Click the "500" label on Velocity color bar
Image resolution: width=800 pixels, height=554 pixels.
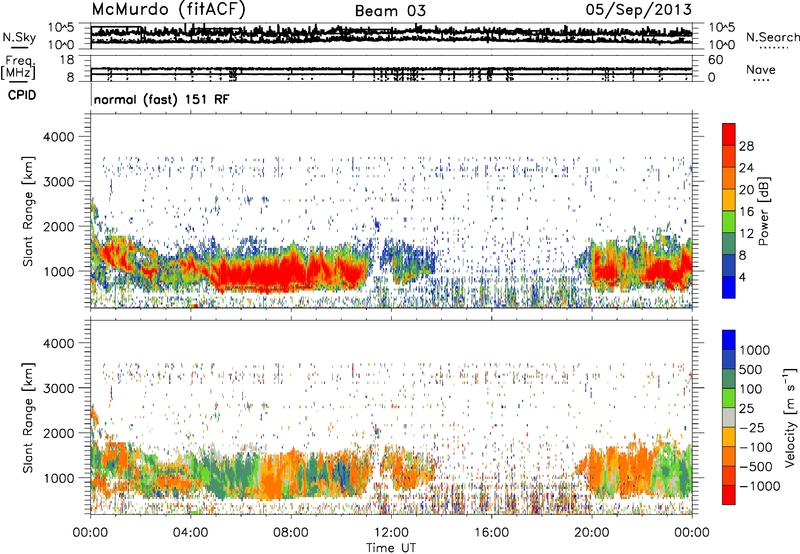coord(751,370)
